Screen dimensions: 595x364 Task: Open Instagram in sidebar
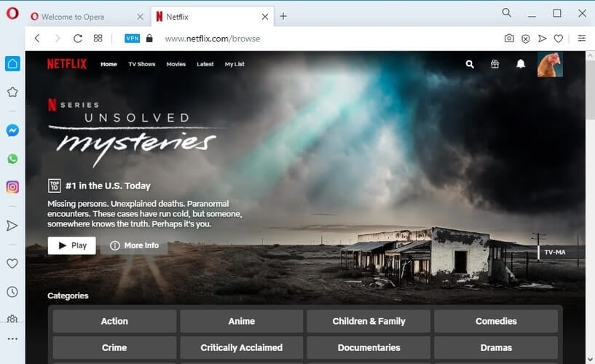click(12, 187)
